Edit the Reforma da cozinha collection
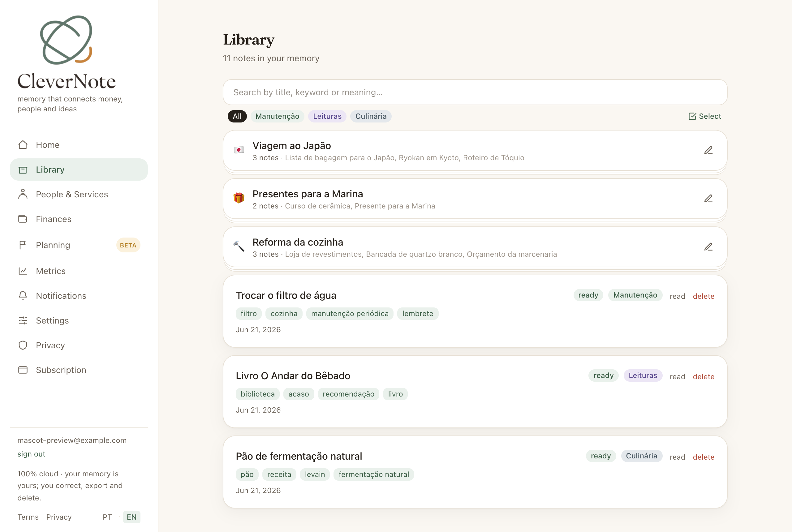 pos(708,247)
